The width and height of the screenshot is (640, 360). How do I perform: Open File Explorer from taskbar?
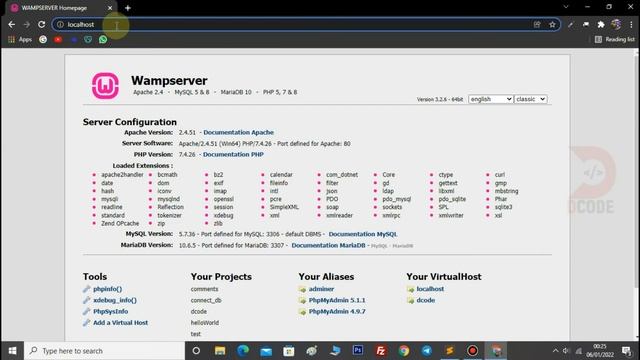[x=220, y=351]
